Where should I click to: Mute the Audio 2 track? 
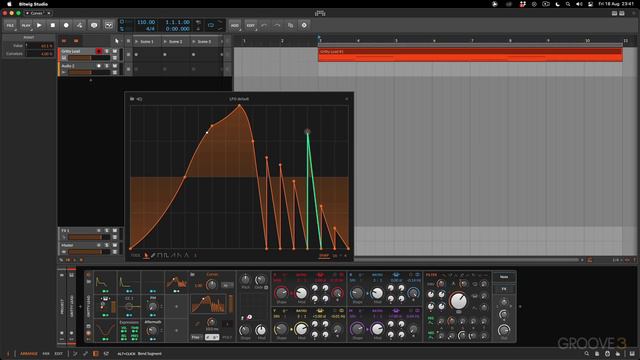[x=115, y=66]
